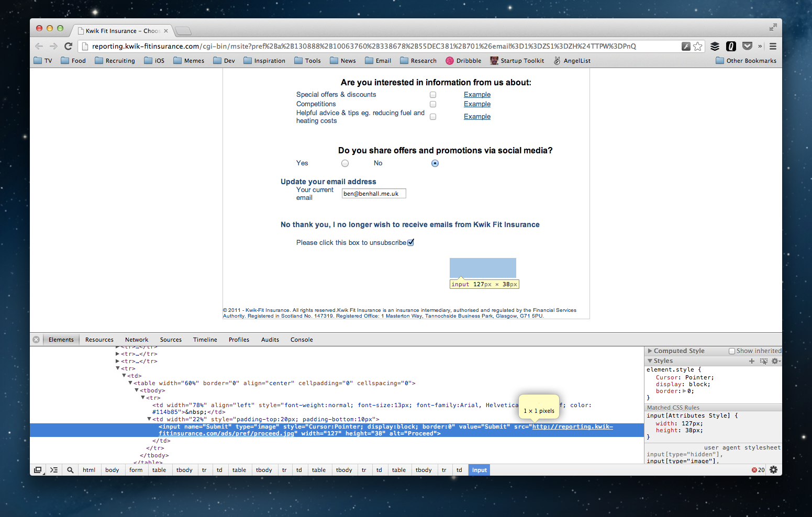The width and height of the screenshot is (812, 517).
Task: Switch to the Network tab
Action: 137,340
